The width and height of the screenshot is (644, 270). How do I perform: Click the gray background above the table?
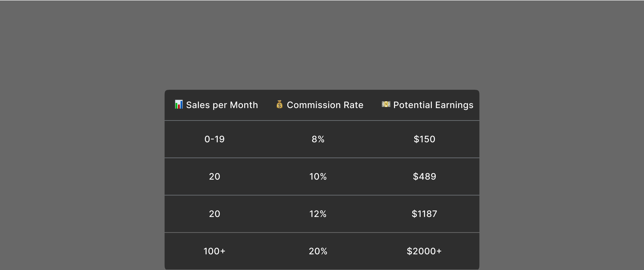[x=322, y=45]
